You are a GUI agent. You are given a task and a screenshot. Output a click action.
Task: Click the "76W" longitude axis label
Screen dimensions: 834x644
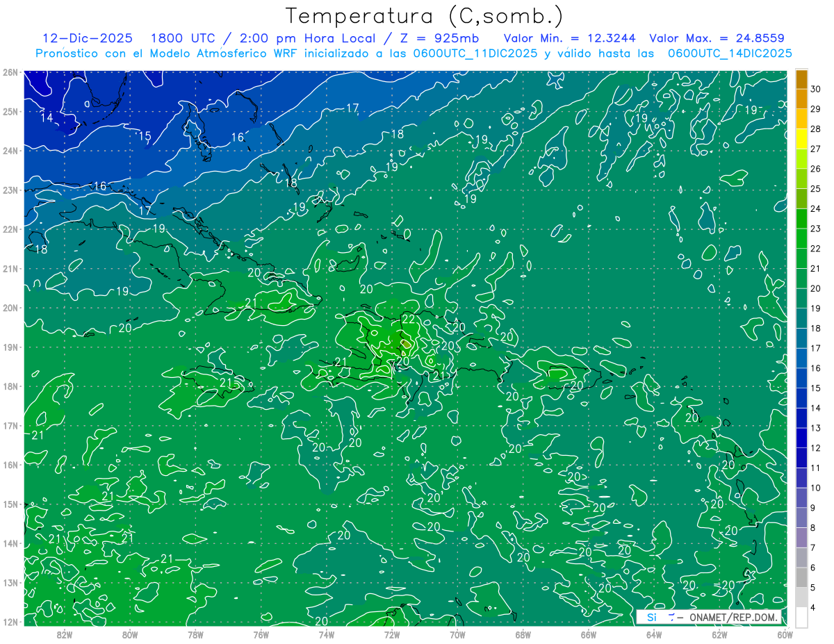[261, 634]
